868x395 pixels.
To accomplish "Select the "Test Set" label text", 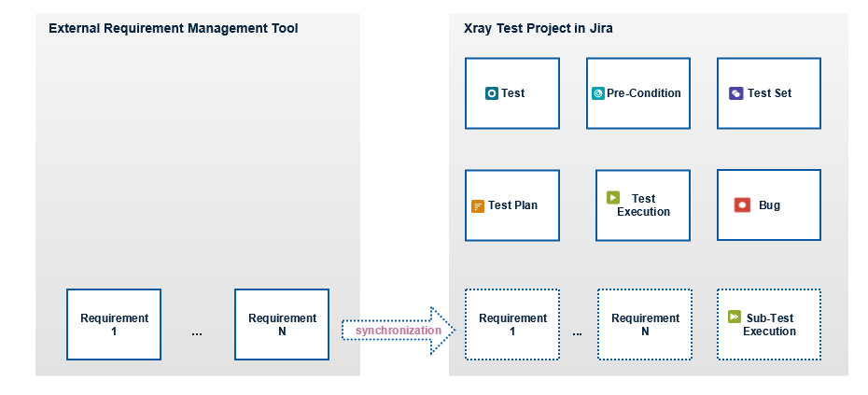I will tap(769, 93).
